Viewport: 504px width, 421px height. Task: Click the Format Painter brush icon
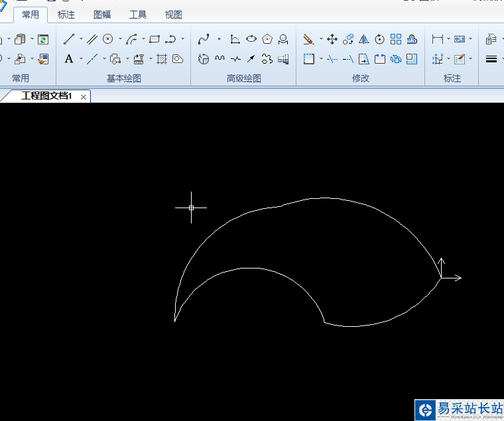coord(43,59)
